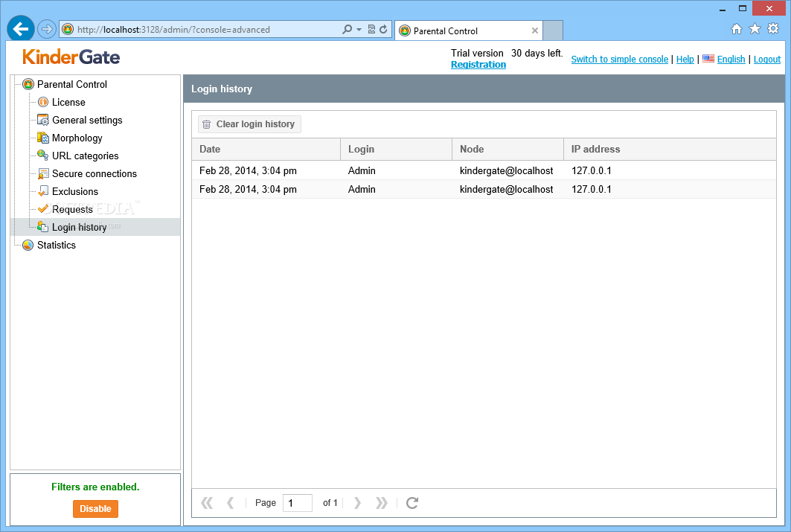Click the Statistics pie chart icon

(28, 245)
